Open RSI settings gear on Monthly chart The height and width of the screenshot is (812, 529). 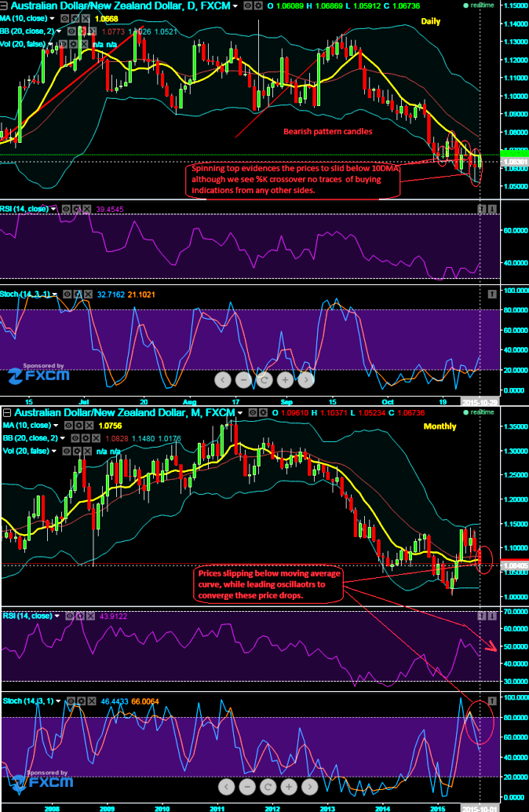80,616
